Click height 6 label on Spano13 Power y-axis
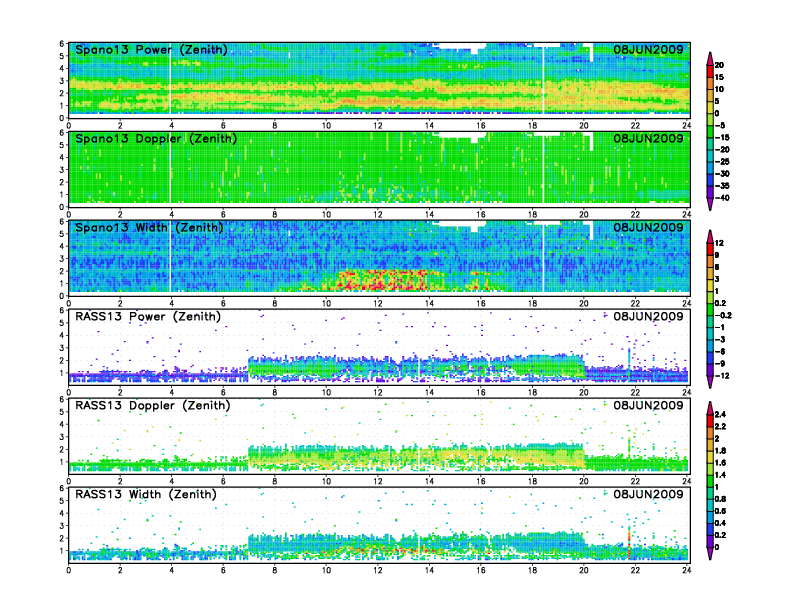The width and height of the screenshot is (792, 612). coord(62,44)
